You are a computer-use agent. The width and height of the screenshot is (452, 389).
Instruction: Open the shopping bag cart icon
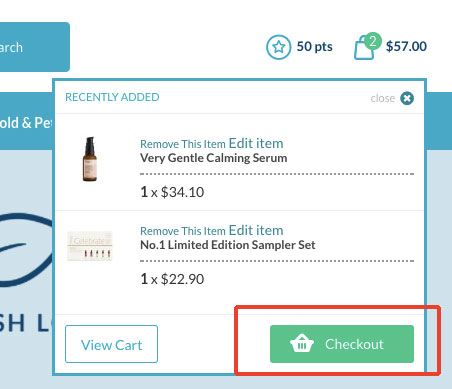click(364, 48)
